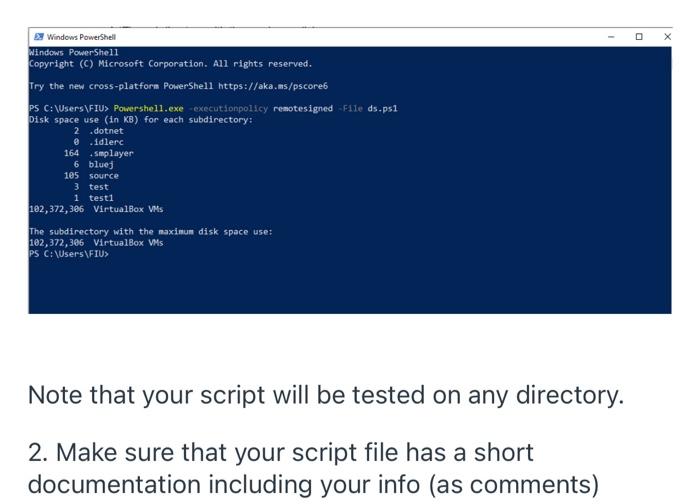This screenshot has width=700, height=504.
Task: Click the final PS C:\Users\FIU> prompt
Action: pos(68,254)
